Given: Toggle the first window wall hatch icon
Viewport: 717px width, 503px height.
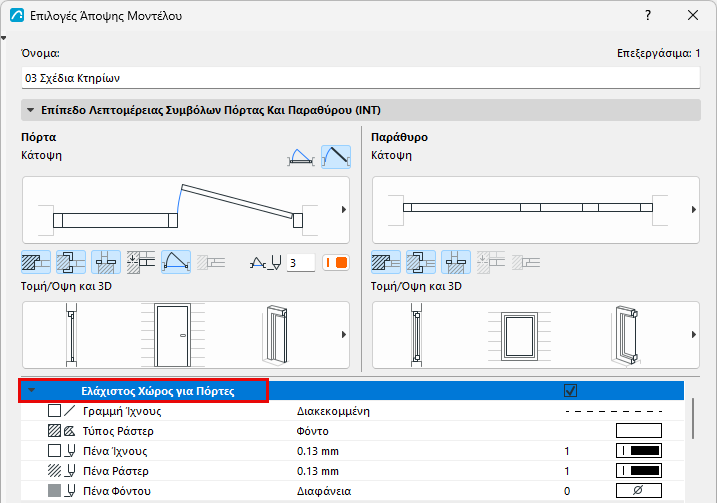Looking at the screenshot, I should coord(386,262).
